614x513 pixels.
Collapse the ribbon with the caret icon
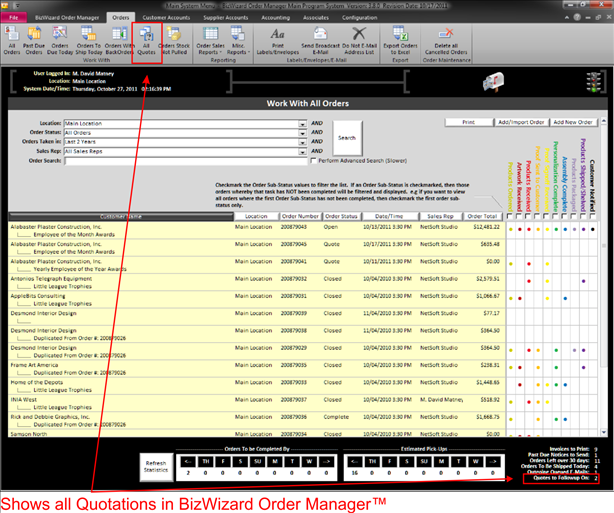(567, 18)
